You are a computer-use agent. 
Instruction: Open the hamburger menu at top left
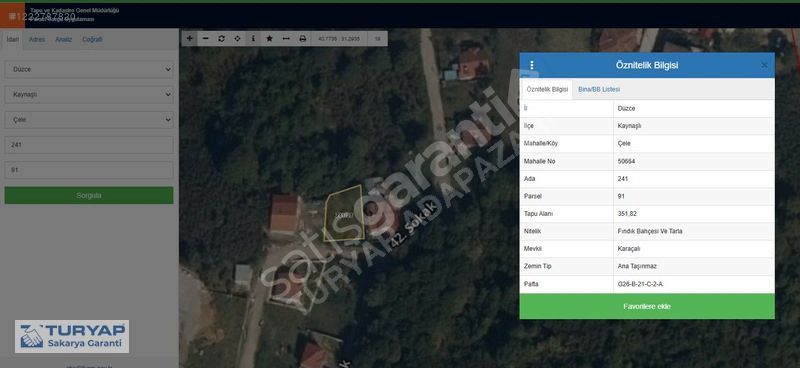click(12, 16)
